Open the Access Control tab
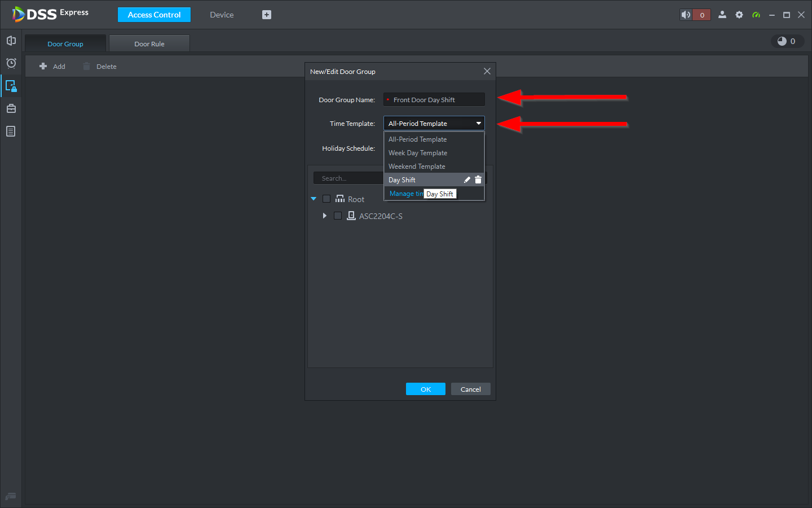 coord(154,15)
